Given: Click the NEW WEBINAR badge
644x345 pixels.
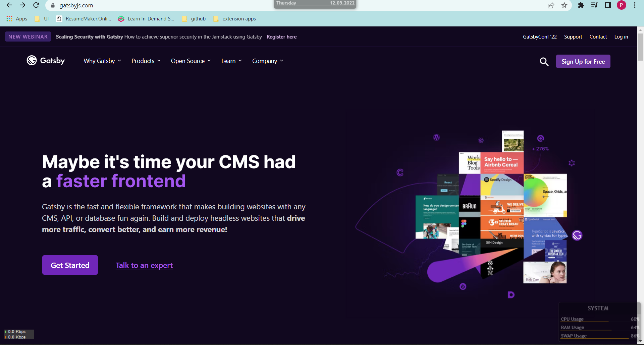Looking at the screenshot, I should 28,37.
